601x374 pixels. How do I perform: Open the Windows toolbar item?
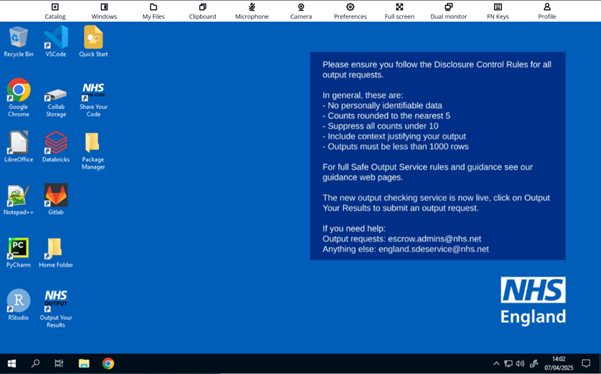pos(104,11)
